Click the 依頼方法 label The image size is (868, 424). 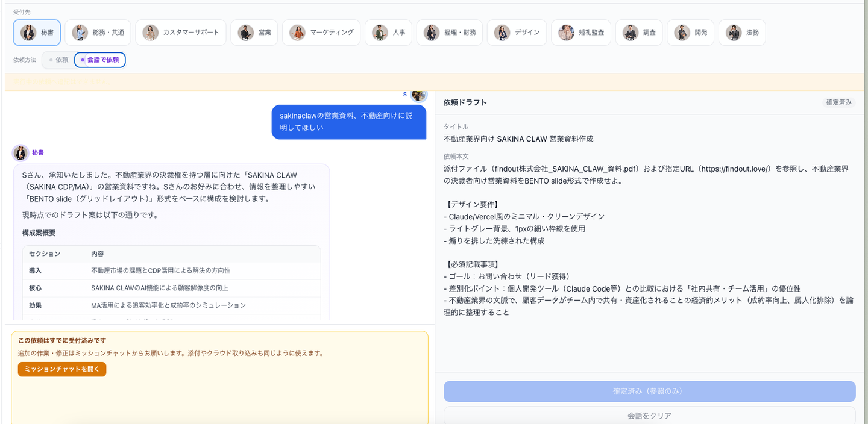25,60
